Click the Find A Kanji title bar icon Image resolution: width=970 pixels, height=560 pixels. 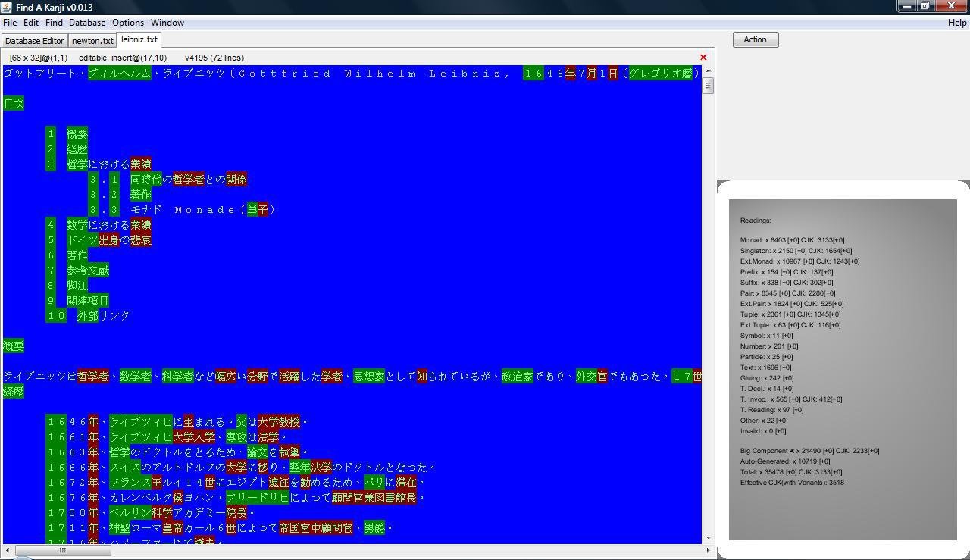pyautogui.click(x=7, y=7)
